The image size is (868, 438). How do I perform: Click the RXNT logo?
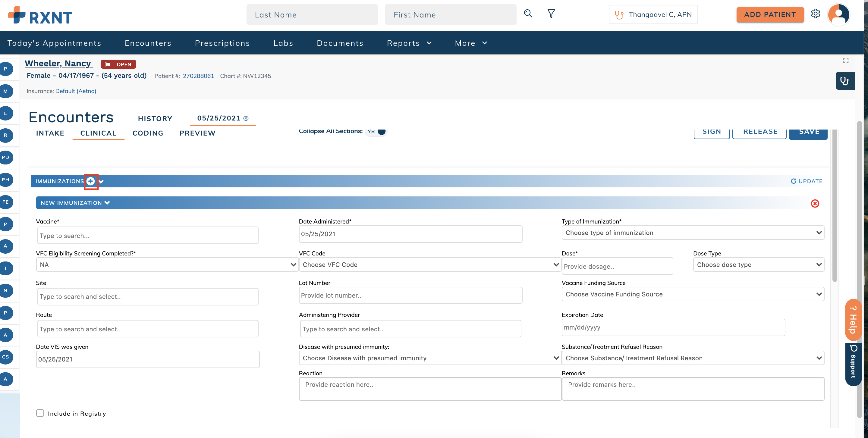40,15
